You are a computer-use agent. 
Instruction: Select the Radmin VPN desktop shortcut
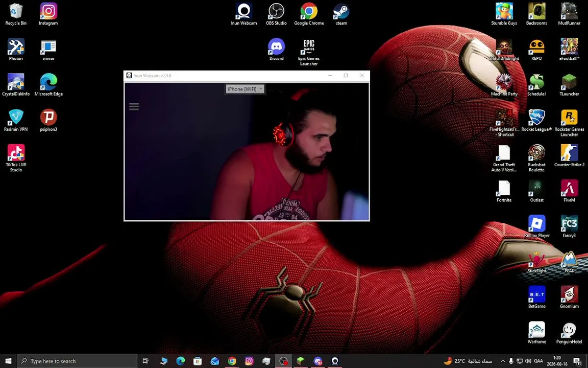click(x=16, y=120)
